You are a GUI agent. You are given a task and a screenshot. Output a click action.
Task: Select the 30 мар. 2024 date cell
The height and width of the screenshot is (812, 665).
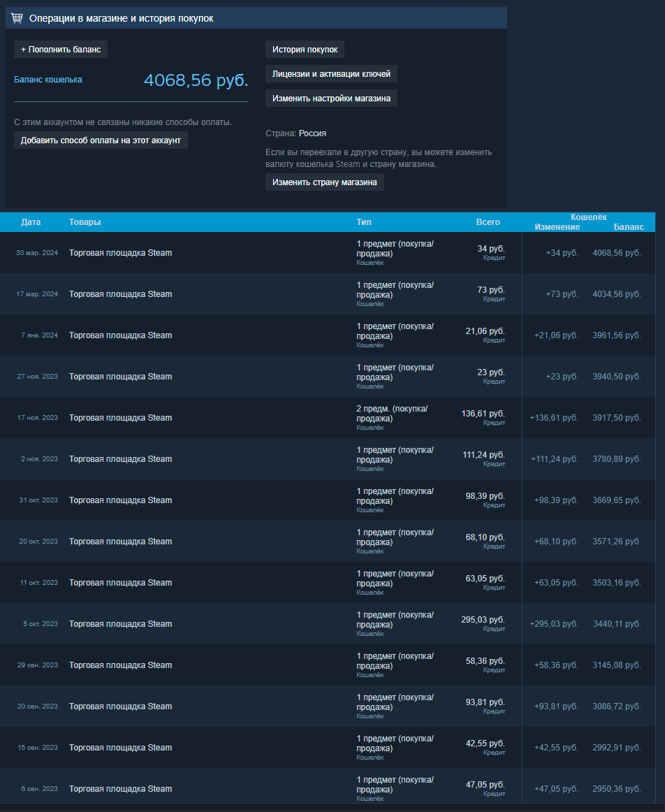pos(37,253)
